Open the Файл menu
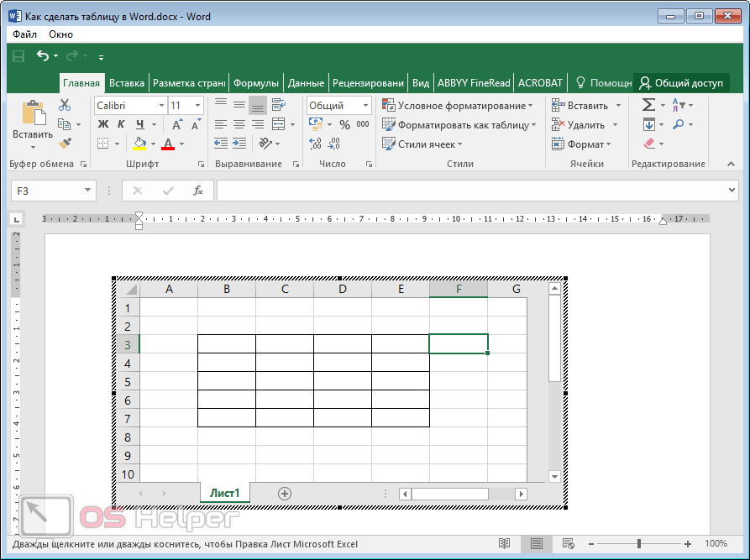Image resolution: width=750 pixels, height=560 pixels. (24, 34)
